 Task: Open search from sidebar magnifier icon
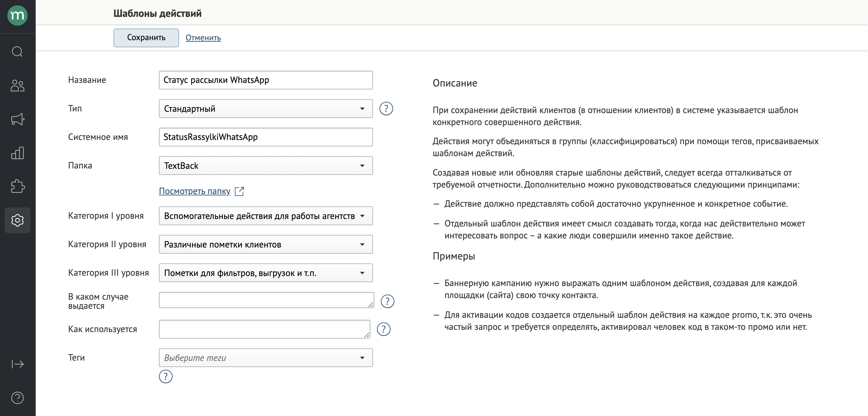(18, 52)
